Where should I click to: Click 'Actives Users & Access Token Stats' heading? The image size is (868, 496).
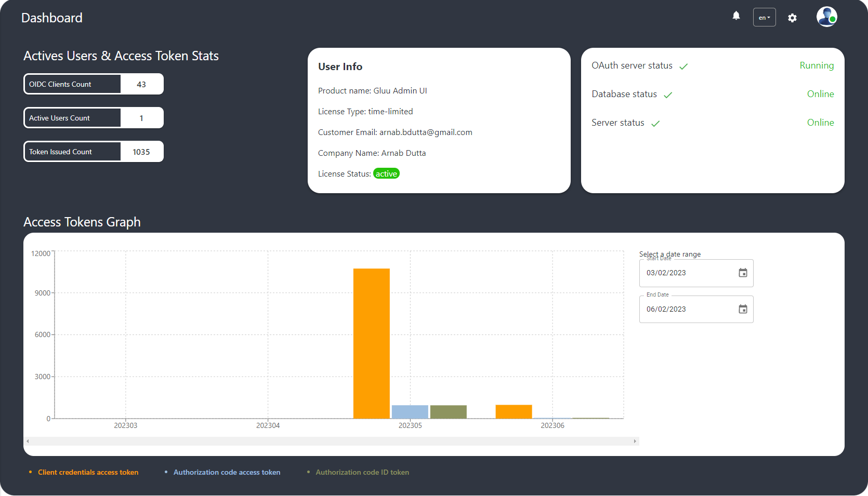(121, 56)
